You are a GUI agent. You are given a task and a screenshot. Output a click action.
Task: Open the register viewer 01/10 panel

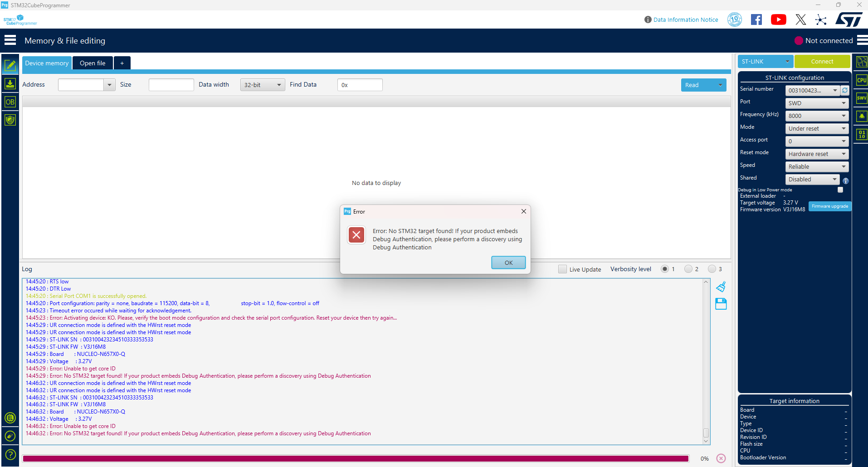pos(861,134)
